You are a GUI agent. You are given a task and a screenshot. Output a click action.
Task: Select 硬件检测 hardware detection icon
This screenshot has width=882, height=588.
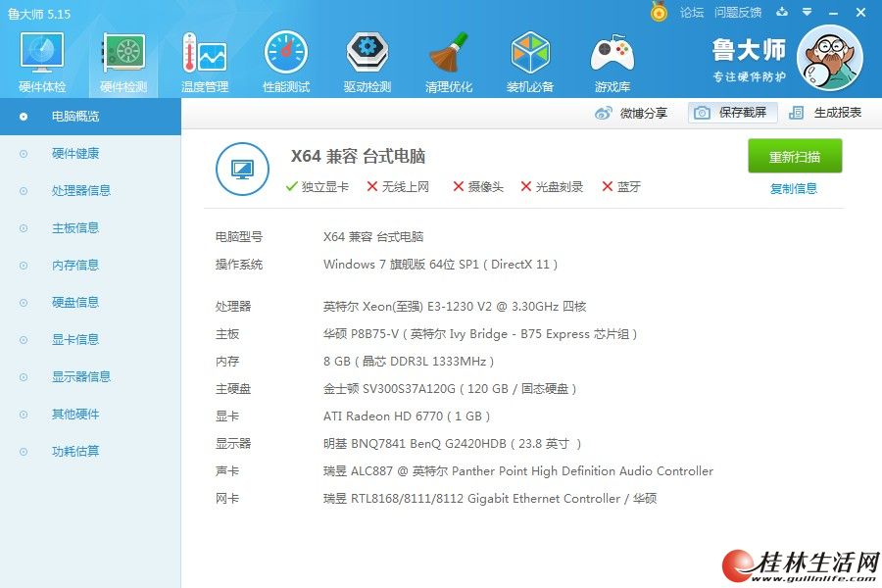tap(123, 62)
